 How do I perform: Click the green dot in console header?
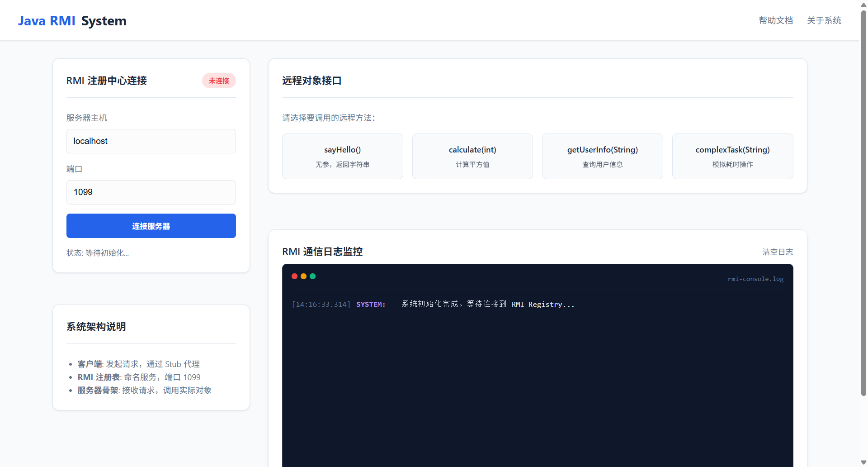click(x=312, y=276)
